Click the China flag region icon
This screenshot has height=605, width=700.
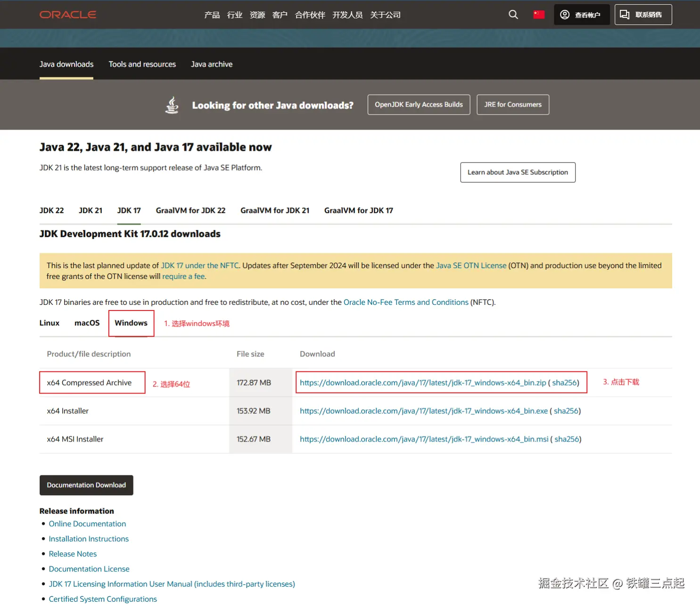coord(539,15)
